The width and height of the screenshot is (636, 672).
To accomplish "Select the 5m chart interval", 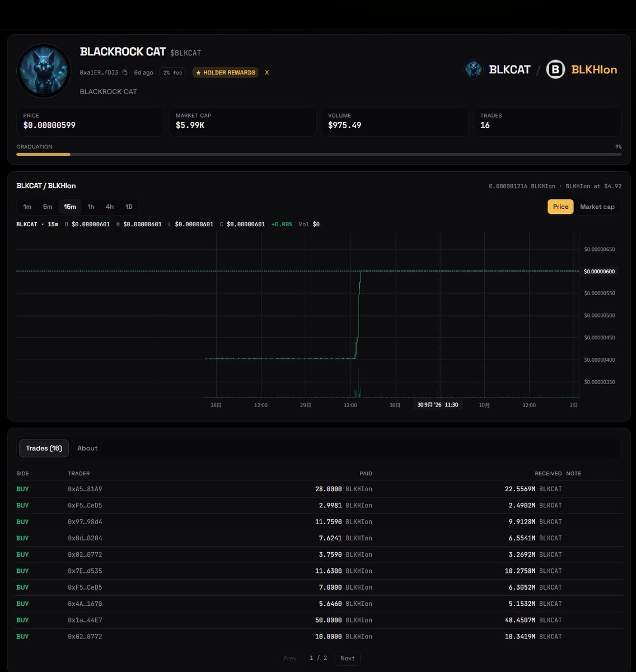I will click(48, 207).
